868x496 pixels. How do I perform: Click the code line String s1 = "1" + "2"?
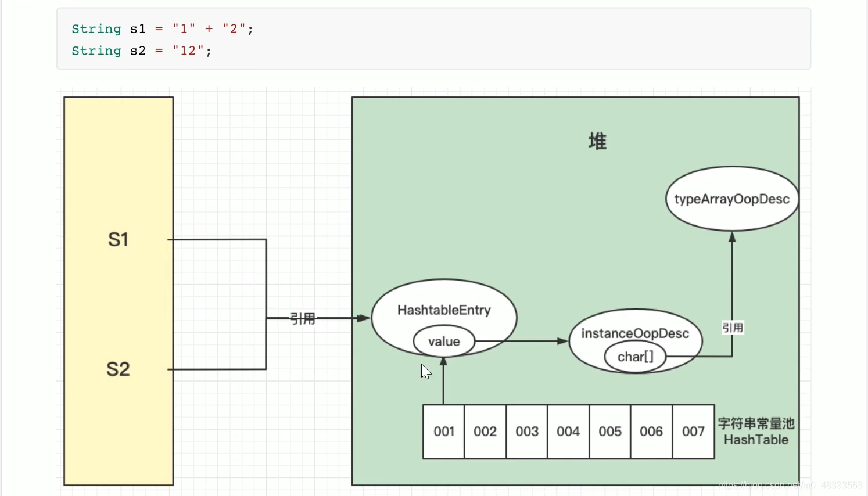(x=163, y=28)
